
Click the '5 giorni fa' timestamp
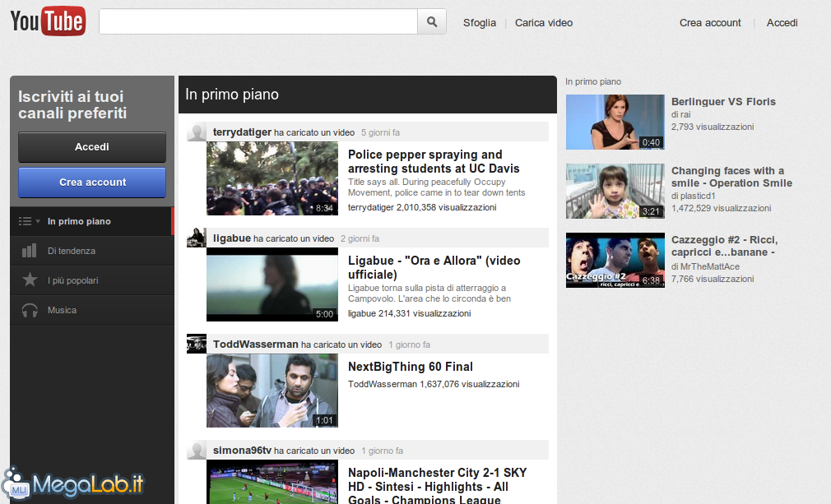click(380, 132)
